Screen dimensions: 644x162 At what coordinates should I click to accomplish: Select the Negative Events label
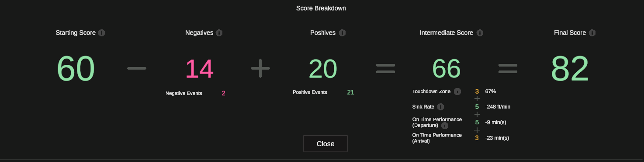point(184,93)
